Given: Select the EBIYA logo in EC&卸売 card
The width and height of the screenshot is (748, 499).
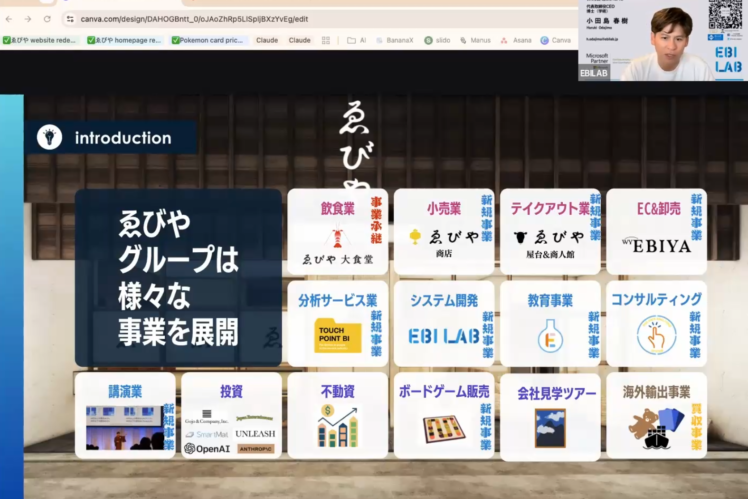Looking at the screenshot, I should click(656, 245).
